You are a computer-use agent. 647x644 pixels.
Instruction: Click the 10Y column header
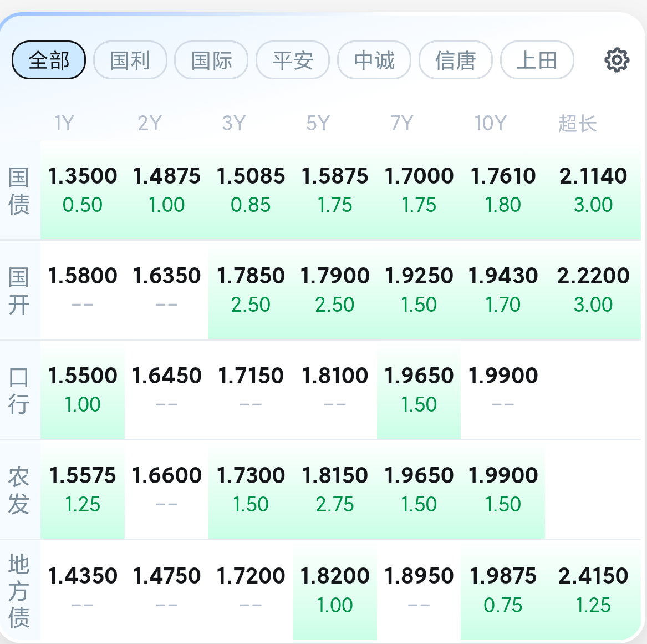point(490,123)
